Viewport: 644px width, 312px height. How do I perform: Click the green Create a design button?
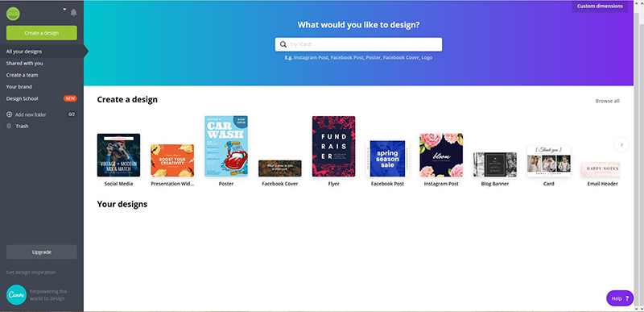point(42,33)
